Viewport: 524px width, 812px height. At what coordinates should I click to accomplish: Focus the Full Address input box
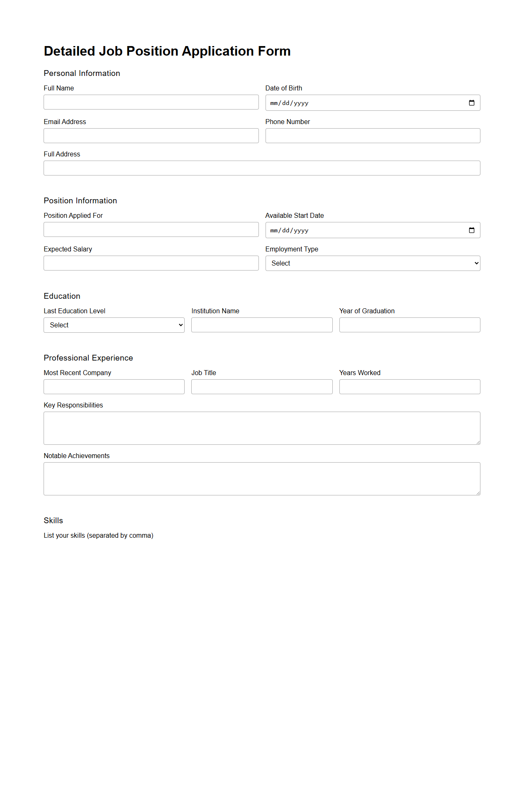pos(261,168)
